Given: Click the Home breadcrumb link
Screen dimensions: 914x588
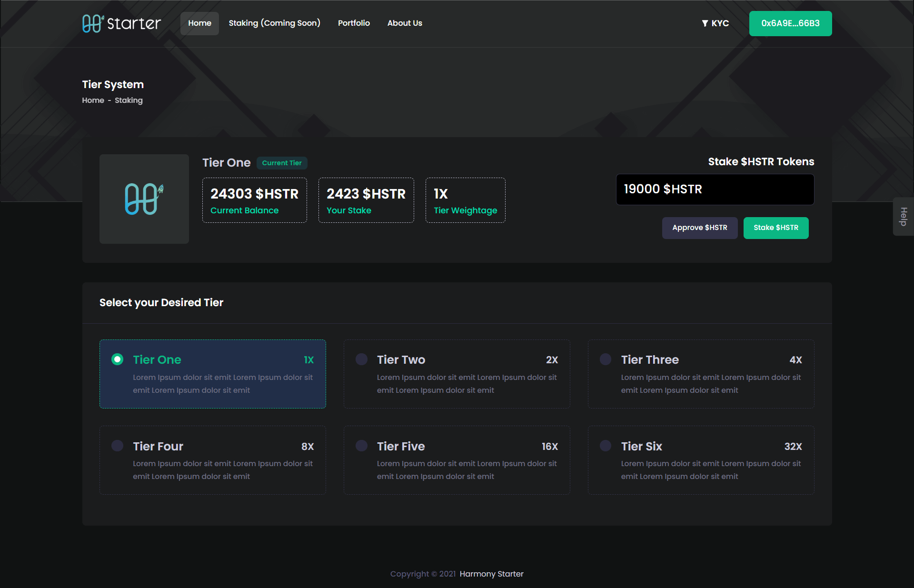Looking at the screenshot, I should [x=93, y=100].
